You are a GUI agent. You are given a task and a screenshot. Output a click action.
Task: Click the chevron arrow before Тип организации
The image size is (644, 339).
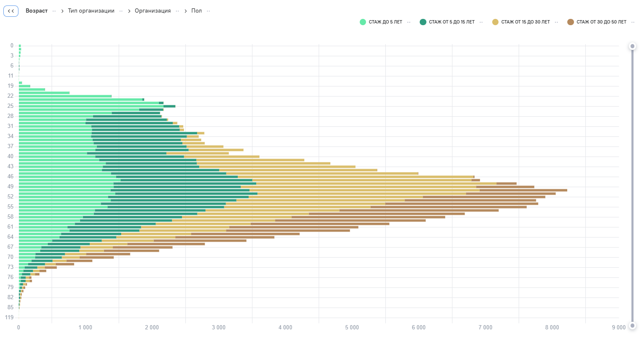click(62, 11)
